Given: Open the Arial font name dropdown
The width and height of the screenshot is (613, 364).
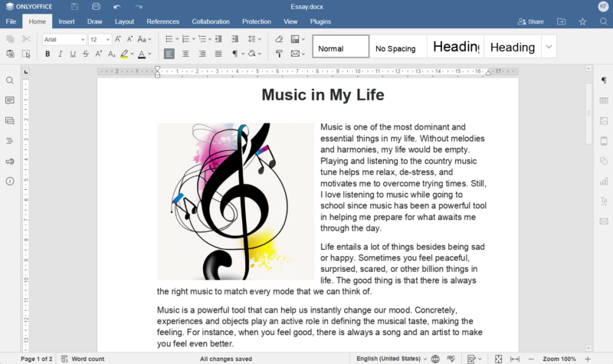Looking at the screenshot, I should click(x=64, y=39).
